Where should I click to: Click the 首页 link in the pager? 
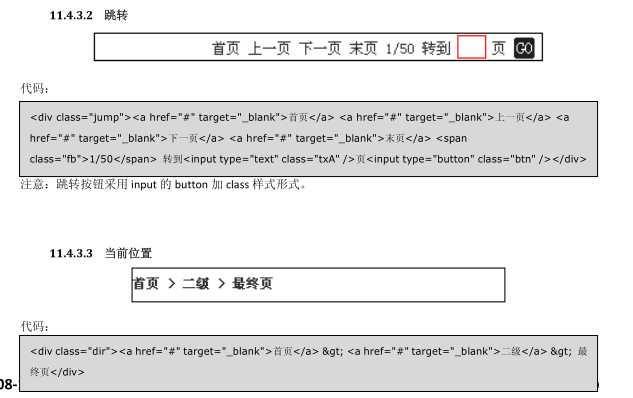(226, 48)
